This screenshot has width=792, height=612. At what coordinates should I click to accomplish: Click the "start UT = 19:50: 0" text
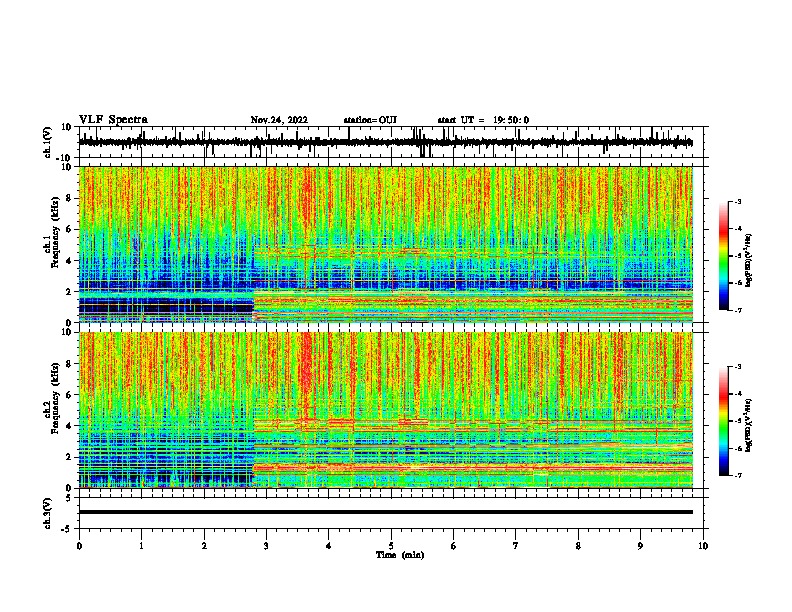pos(483,120)
